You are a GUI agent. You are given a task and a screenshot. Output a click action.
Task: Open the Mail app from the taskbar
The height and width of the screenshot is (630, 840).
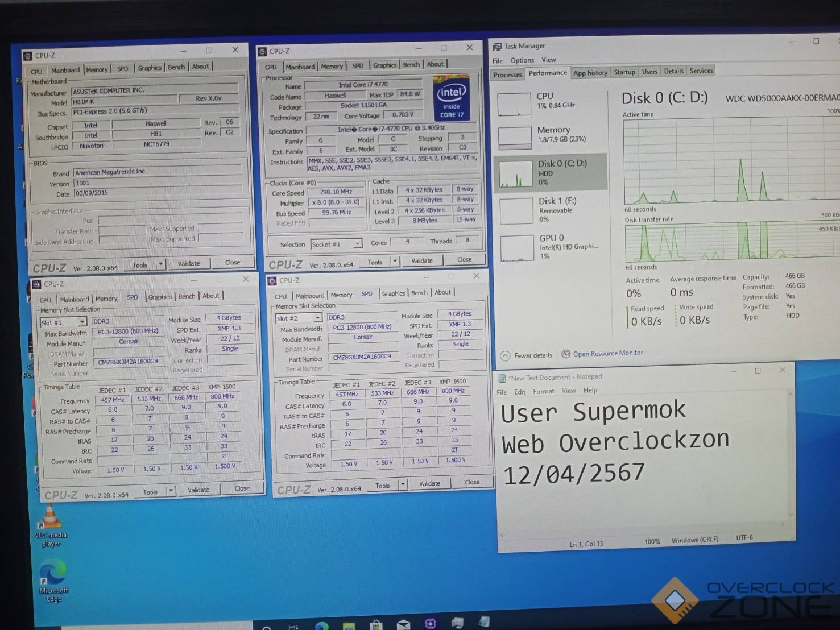click(x=403, y=625)
